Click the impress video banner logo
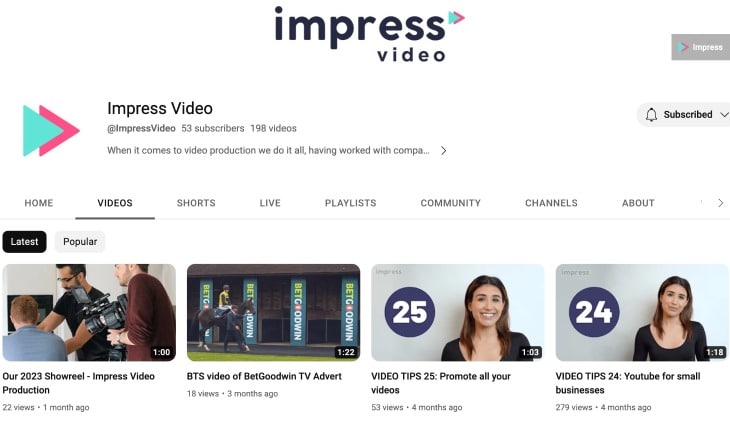 click(x=369, y=34)
